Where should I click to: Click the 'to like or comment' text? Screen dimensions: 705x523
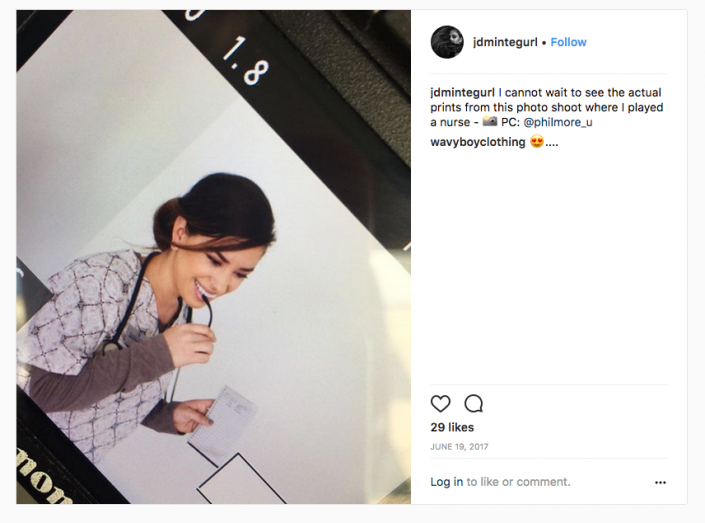[x=519, y=482]
